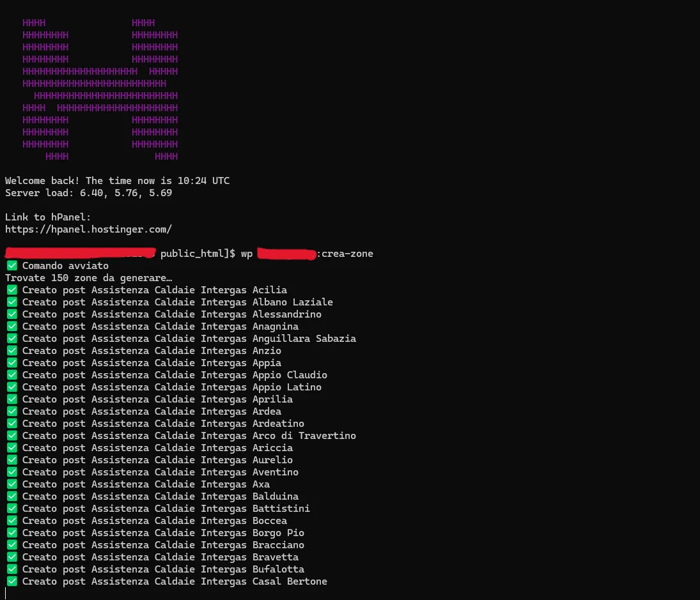Select the 'Ariccia' row text
700x600 pixels.
point(158,448)
